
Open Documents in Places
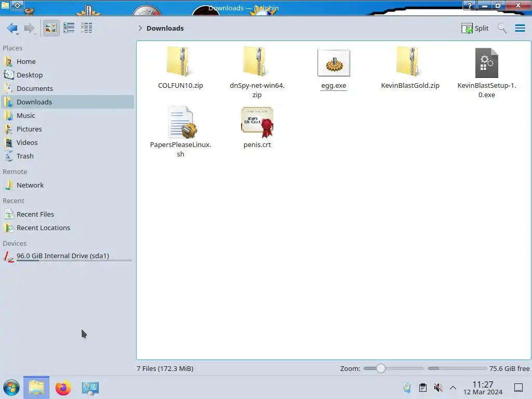coord(67,88)
